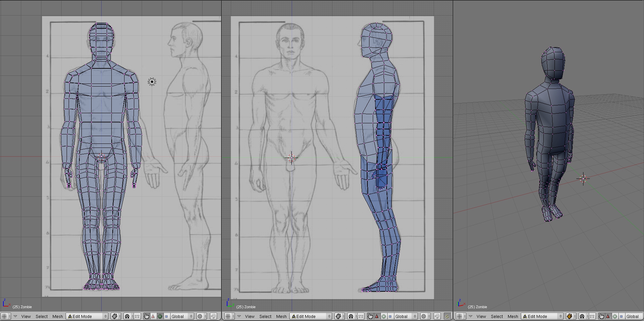Viewport: 644px width, 321px height.
Task: Enable the scale manipulator square in middle viewport
Action: pos(390,316)
